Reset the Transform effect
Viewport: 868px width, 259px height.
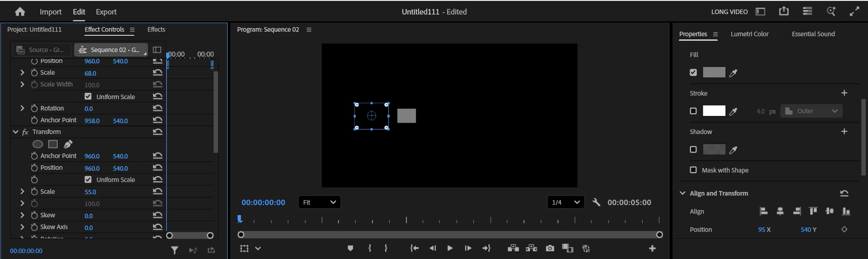coord(157,132)
